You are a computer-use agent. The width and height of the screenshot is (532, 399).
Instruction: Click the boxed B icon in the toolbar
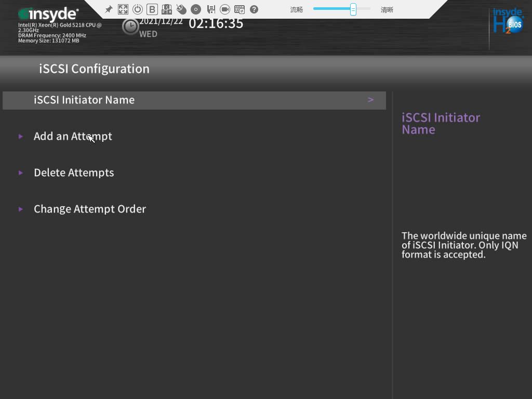pyautogui.click(x=152, y=9)
